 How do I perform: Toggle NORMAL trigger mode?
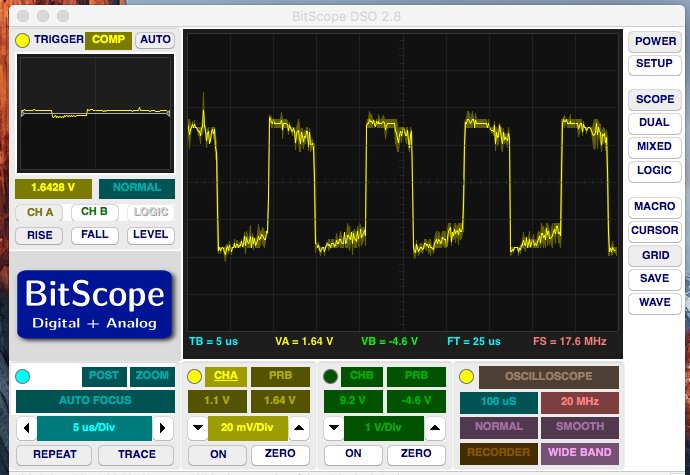tap(137, 188)
